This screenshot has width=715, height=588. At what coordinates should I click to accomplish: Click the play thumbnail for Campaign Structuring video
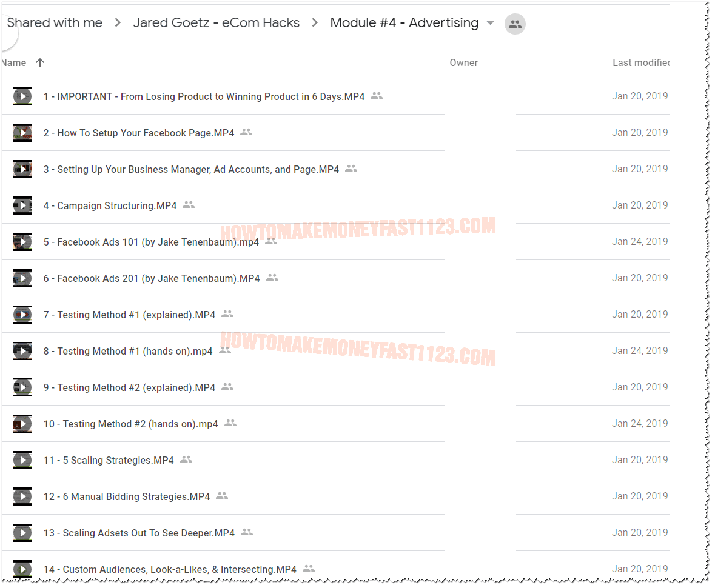click(22, 205)
